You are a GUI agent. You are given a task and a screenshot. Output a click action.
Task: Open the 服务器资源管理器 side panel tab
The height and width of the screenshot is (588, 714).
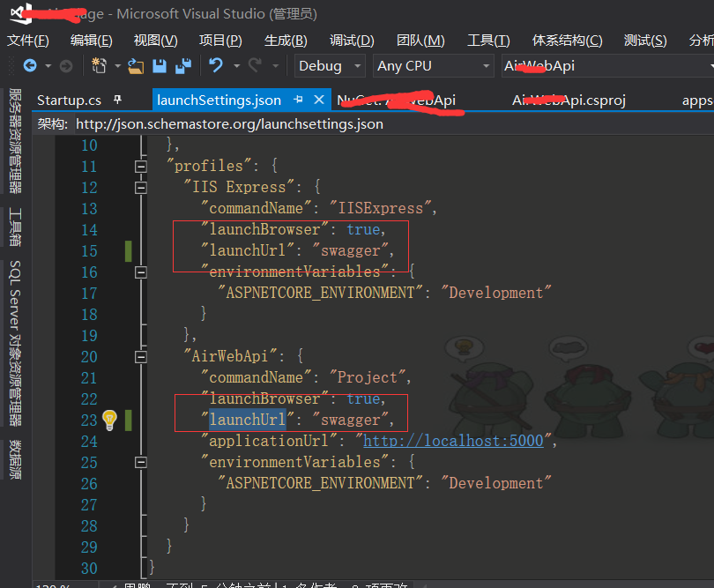[x=16, y=141]
